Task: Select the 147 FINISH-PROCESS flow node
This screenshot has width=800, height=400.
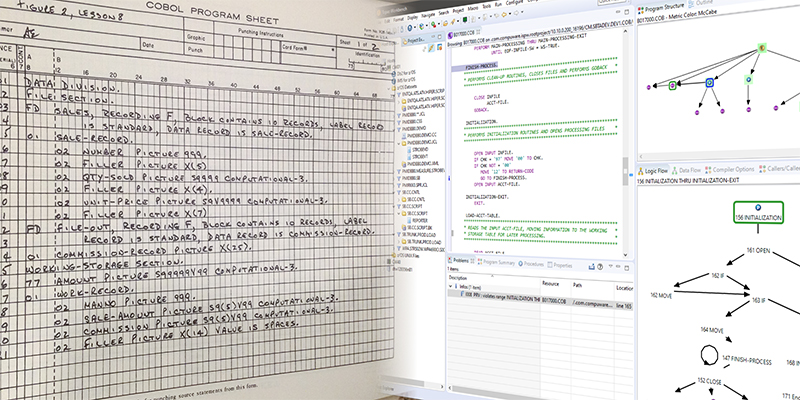Action: [746, 362]
